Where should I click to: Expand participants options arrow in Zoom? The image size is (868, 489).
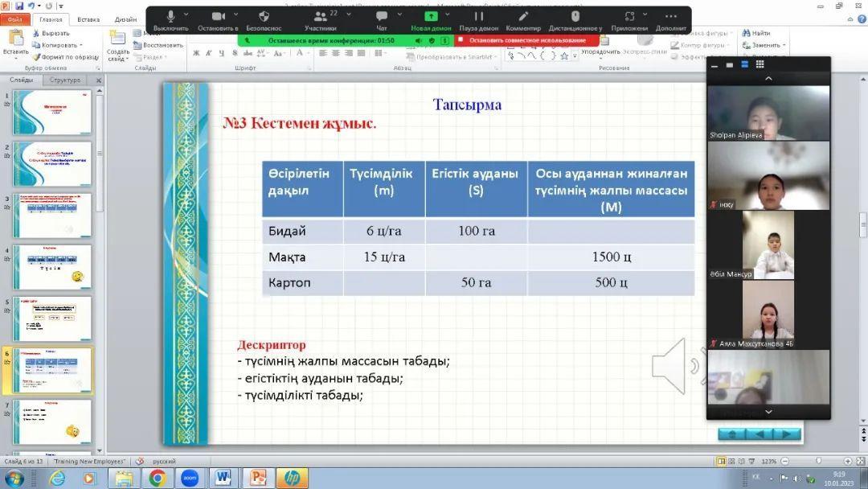[348, 14]
